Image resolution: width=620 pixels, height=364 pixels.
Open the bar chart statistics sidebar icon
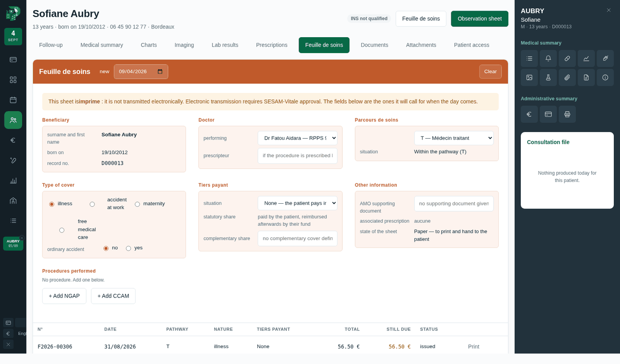click(13, 181)
